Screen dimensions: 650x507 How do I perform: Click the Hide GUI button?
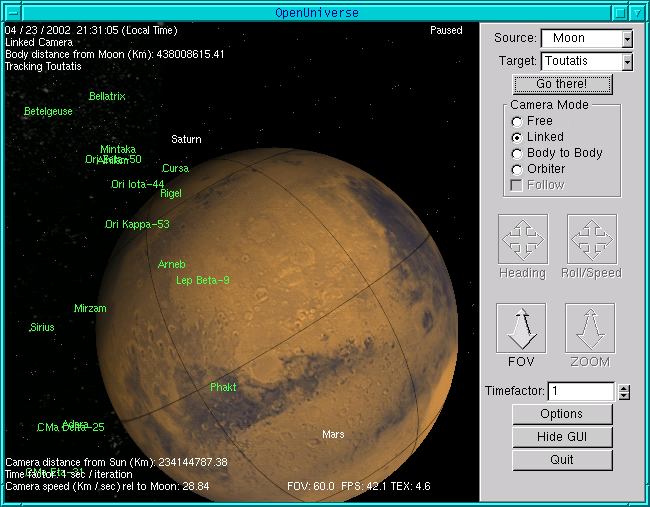pyautogui.click(x=561, y=437)
